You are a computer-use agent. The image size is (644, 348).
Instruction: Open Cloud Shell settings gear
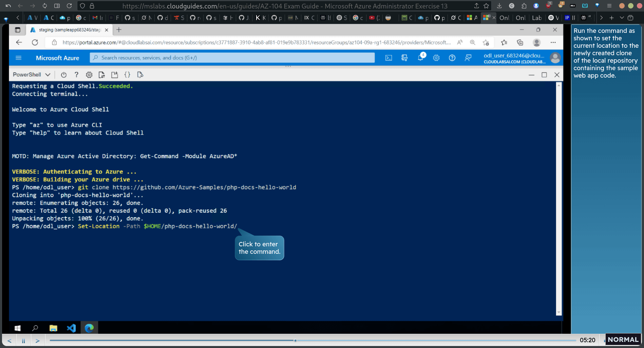click(89, 75)
